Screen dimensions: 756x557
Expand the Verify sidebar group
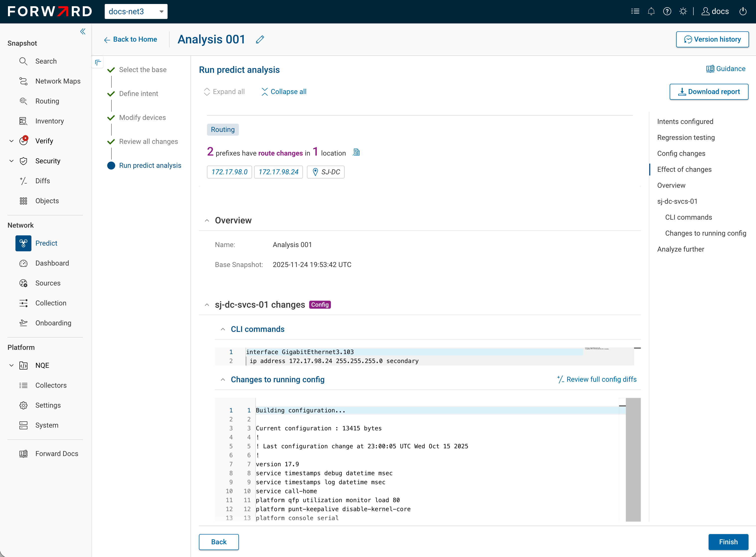[11, 141]
